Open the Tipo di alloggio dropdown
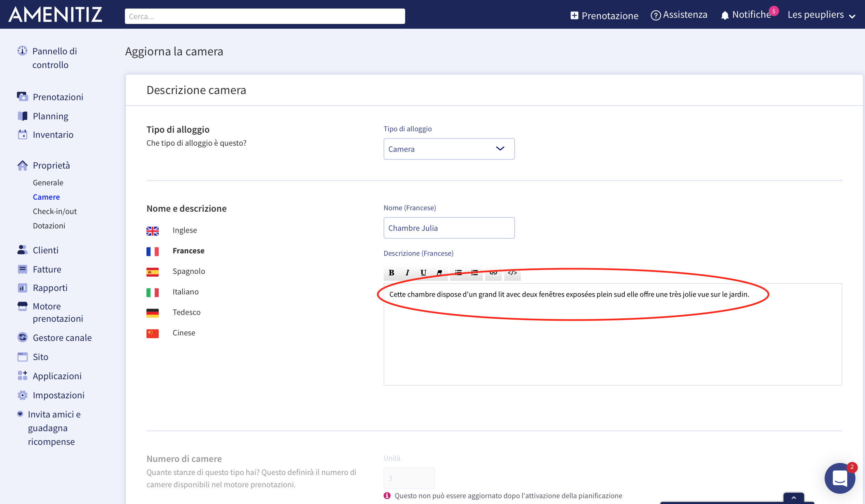 pyautogui.click(x=449, y=149)
